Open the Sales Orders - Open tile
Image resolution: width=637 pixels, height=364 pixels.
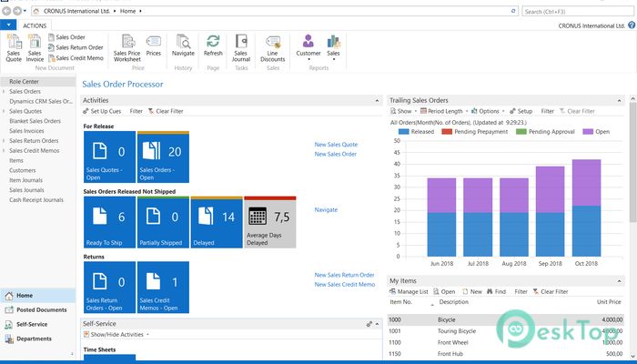click(163, 157)
